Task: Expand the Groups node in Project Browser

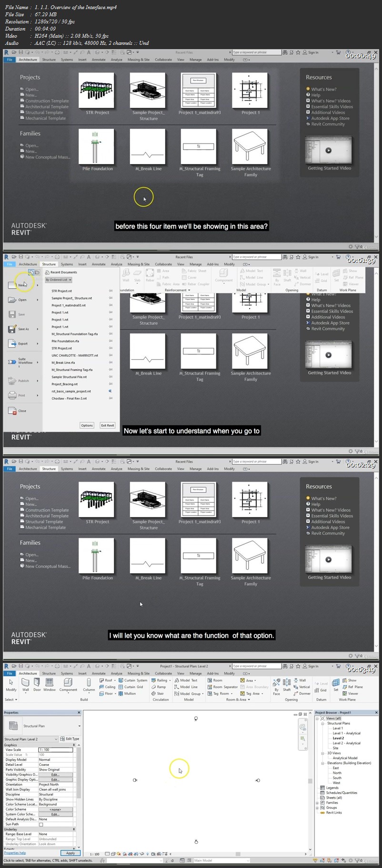Action: point(317,808)
